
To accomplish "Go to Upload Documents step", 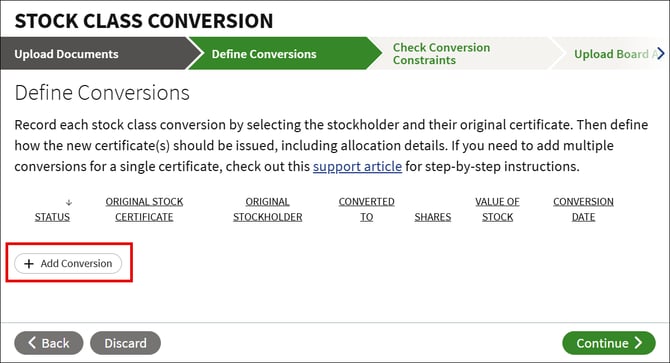I will click(x=66, y=54).
